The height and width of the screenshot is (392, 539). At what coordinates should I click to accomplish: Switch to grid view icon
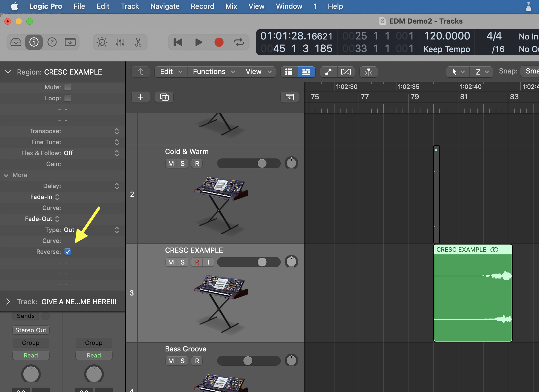coord(289,72)
